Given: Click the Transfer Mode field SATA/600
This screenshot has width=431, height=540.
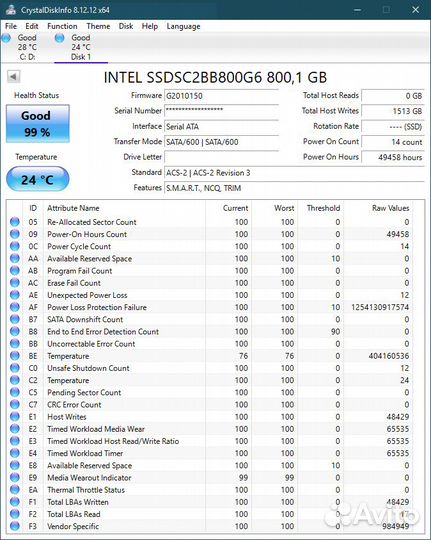Looking at the screenshot, I should [x=222, y=142].
